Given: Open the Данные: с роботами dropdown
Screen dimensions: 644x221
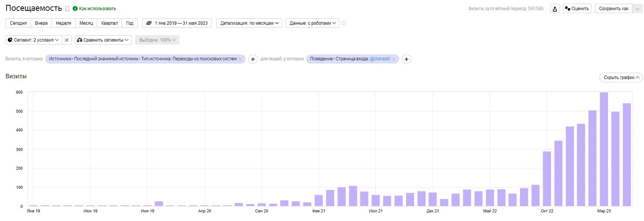Looking at the screenshot, I should click(312, 23).
